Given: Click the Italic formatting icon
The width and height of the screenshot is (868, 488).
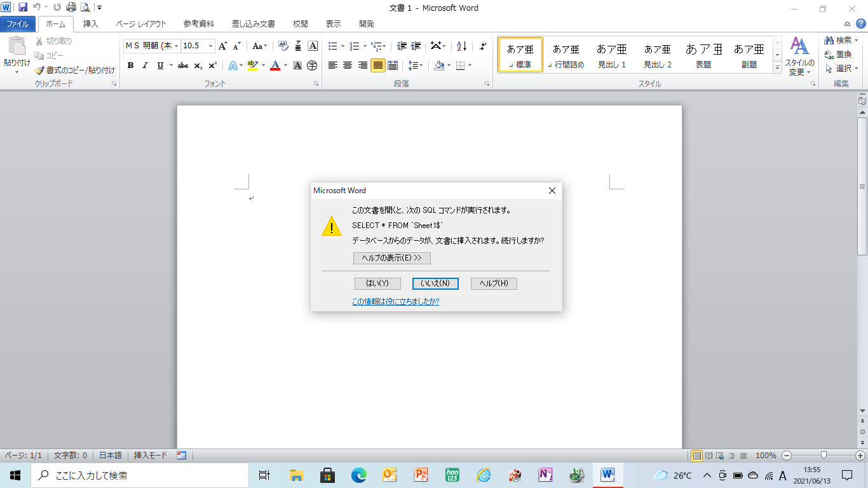Looking at the screenshot, I should [x=145, y=65].
